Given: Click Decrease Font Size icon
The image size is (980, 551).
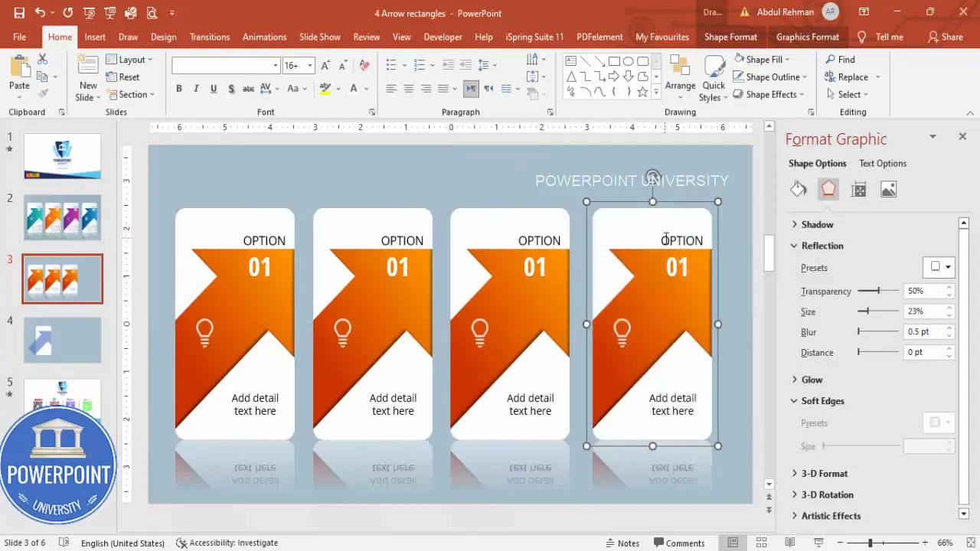Looking at the screenshot, I should coord(343,66).
